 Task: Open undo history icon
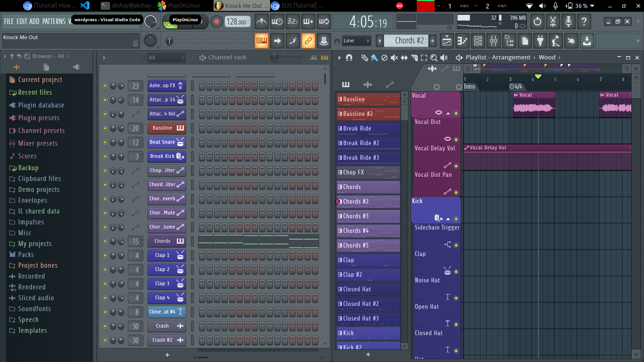click(537, 22)
